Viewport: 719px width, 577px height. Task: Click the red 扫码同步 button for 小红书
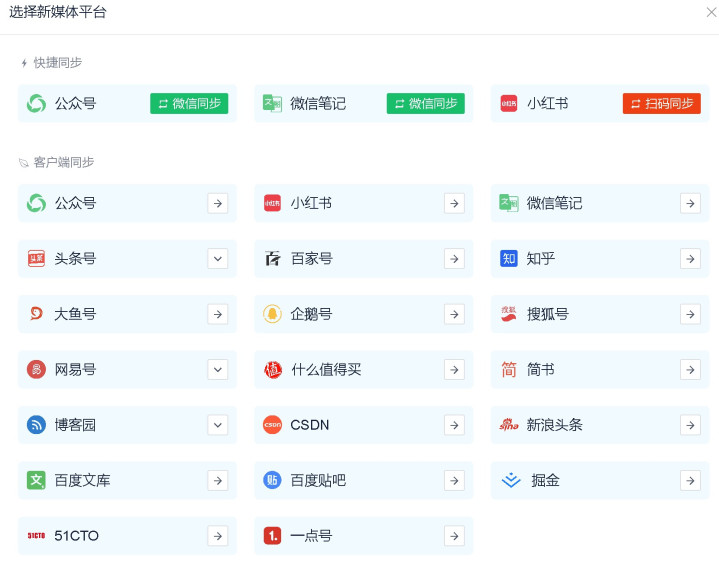click(x=661, y=104)
